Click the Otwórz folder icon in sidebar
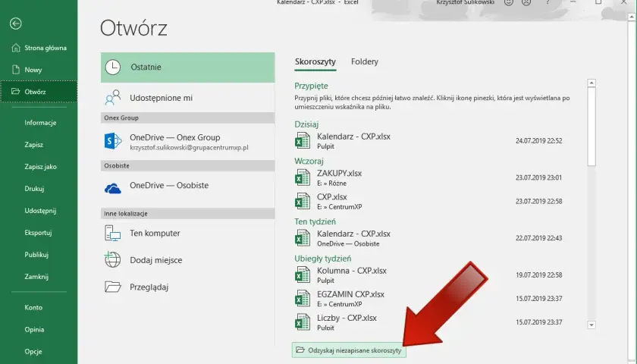The width and height of the screenshot is (637, 364). [15, 92]
